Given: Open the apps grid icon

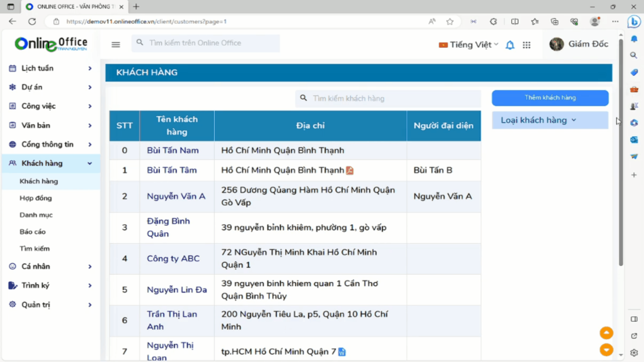Looking at the screenshot, I should (x=527, y=45).
